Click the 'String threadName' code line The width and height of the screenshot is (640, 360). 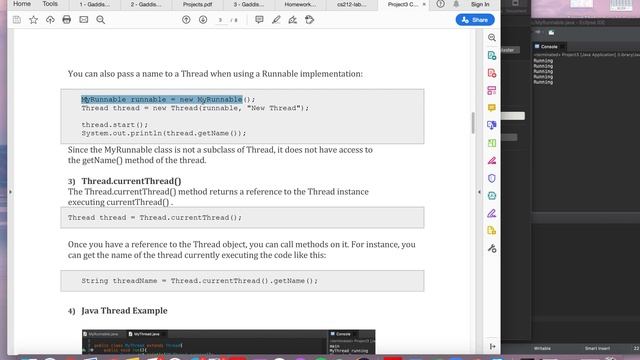coord(199,281)
